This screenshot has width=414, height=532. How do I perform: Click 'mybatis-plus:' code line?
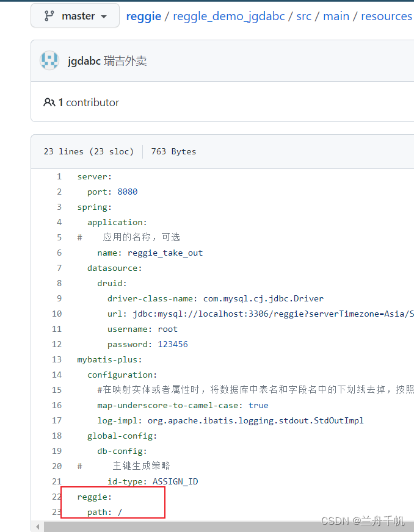(x=109, y=359)
